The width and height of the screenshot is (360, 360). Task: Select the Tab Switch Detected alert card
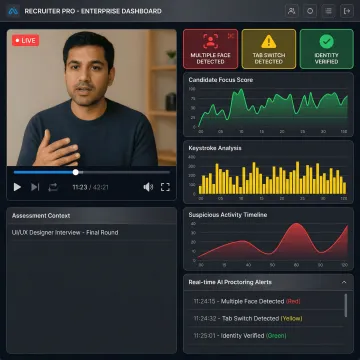pyautogui.click(x=269, y=49)
